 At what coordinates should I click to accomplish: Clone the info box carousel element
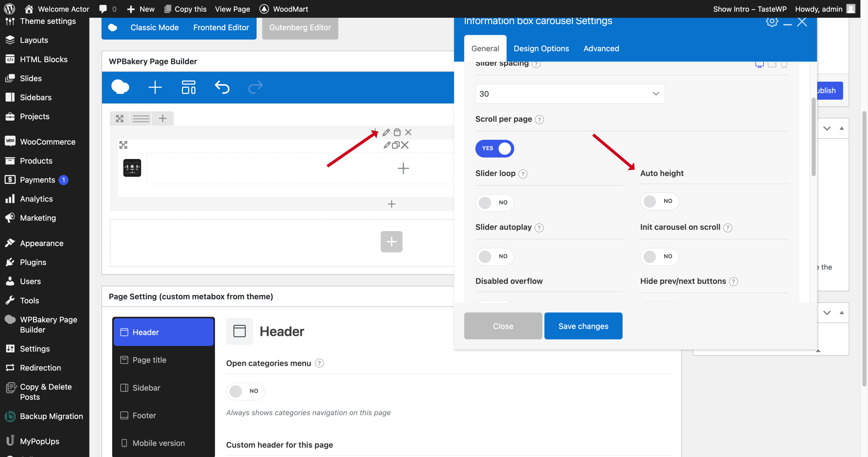pos(396,145)
